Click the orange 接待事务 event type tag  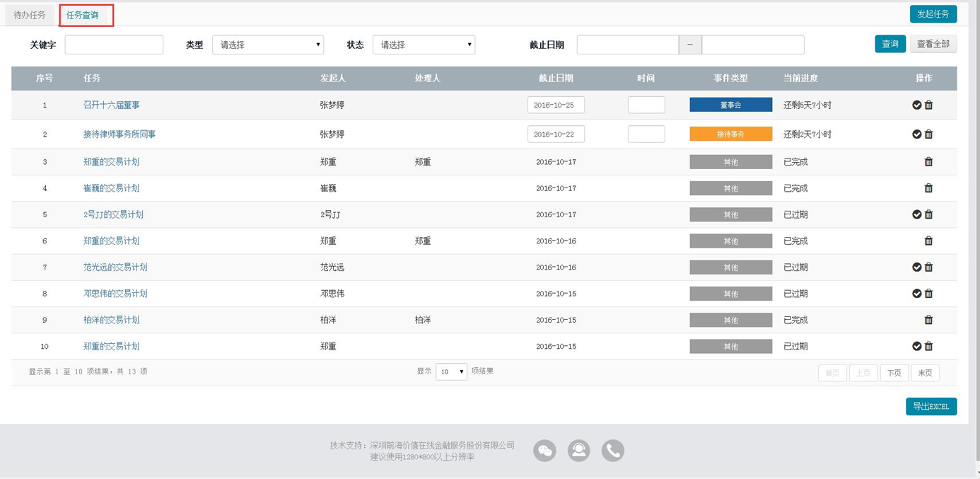(730, 134)
